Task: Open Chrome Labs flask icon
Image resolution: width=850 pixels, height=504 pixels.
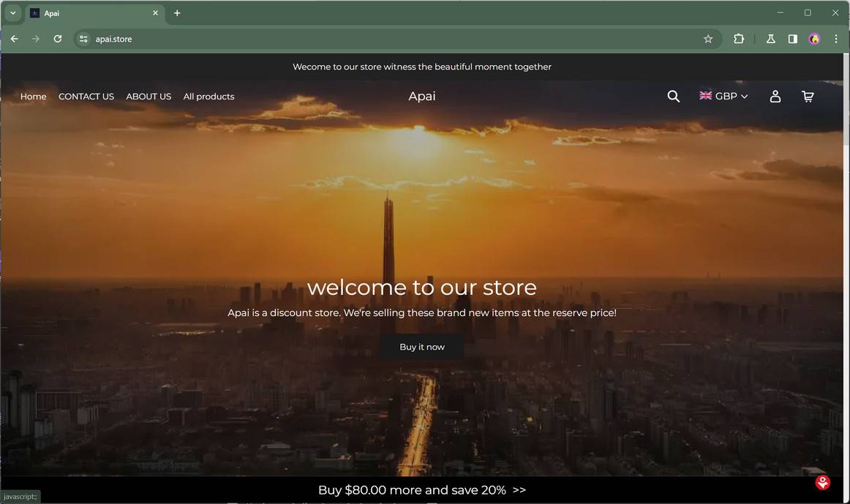Action: (770, 39)
